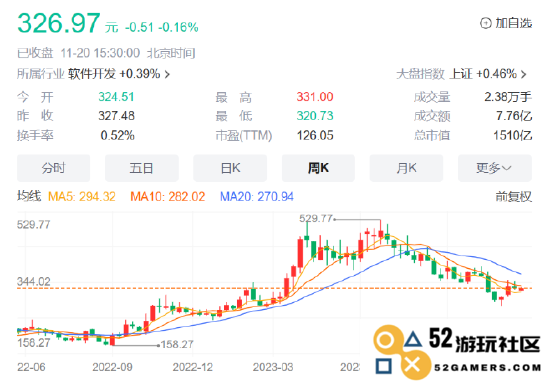Click the current price 326.97
Viewport: 550px width, 385px height.
click(59, 23)
